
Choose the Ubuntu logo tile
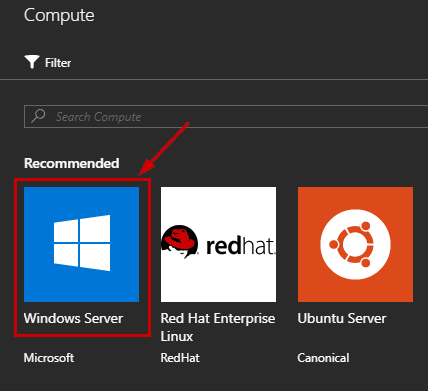click(x=355, y=244)
